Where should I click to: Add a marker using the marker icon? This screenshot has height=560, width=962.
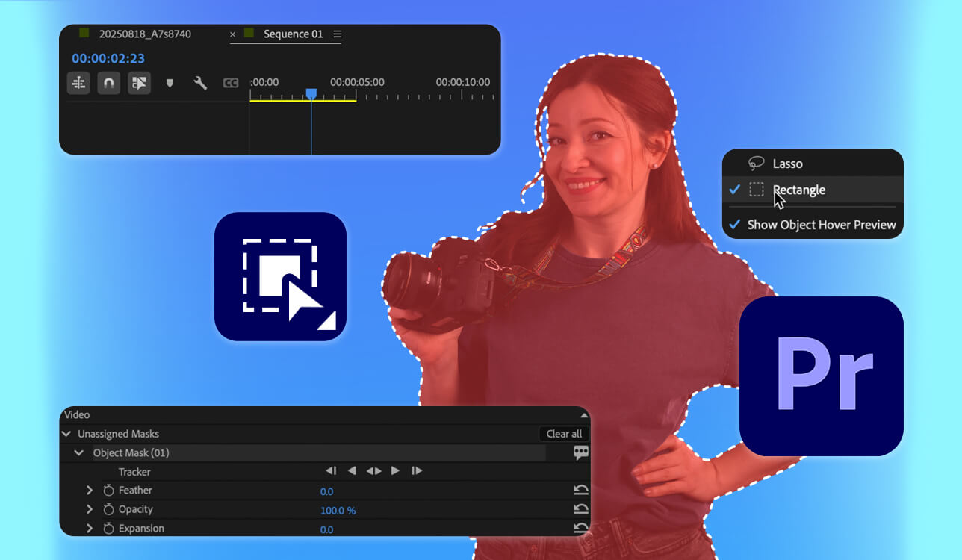pos(170,83)
